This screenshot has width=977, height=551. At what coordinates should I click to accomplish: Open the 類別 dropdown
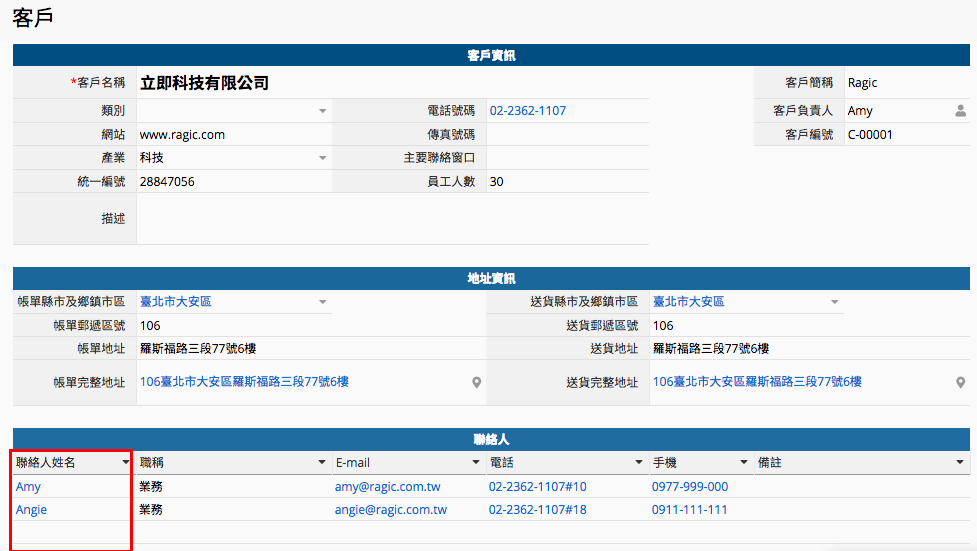click(323, 111)
